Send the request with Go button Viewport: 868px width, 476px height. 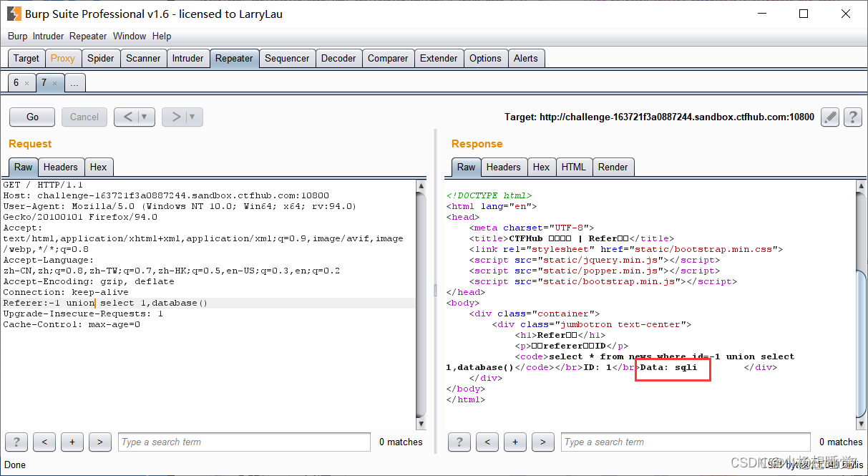[x=33, y=117]
